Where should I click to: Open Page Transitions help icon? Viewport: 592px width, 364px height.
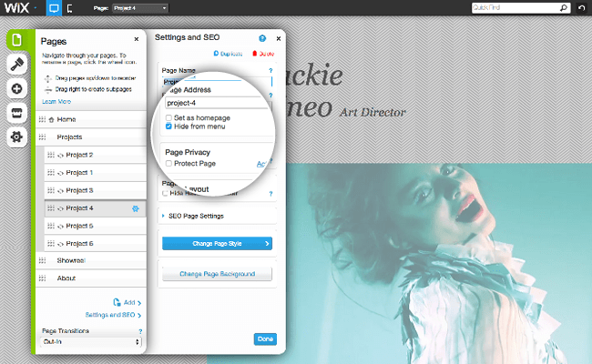tap(140, 331)
